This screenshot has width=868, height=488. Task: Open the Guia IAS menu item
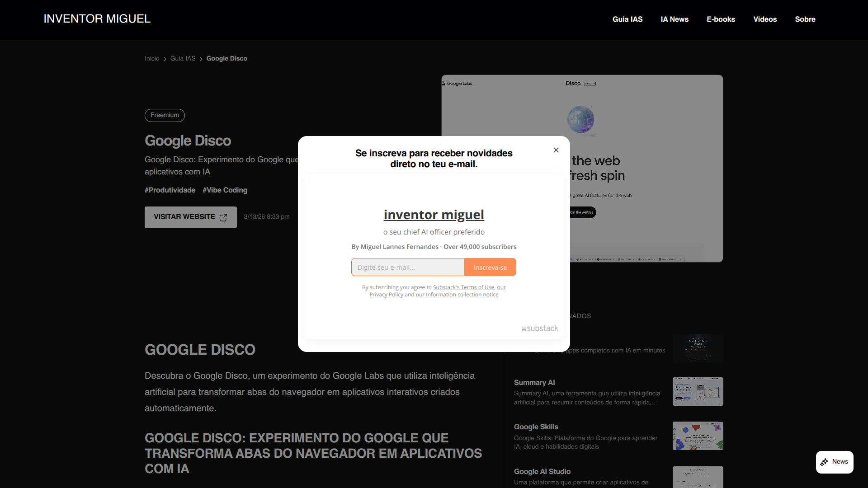click(627, 19)
